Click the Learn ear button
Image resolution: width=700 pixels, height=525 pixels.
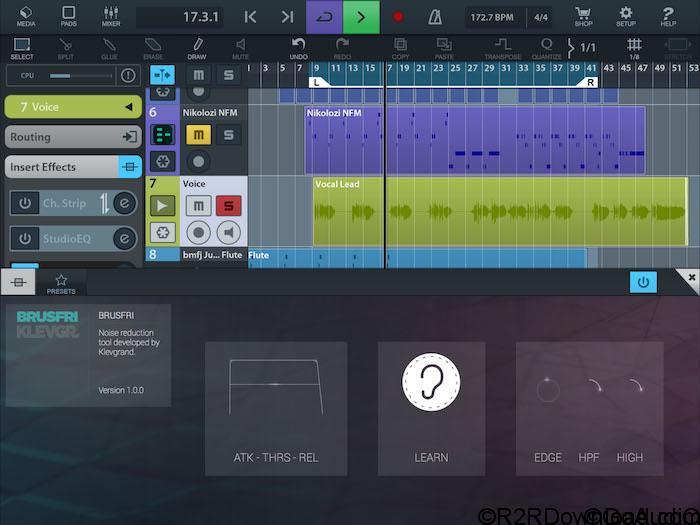coord(431,382)
